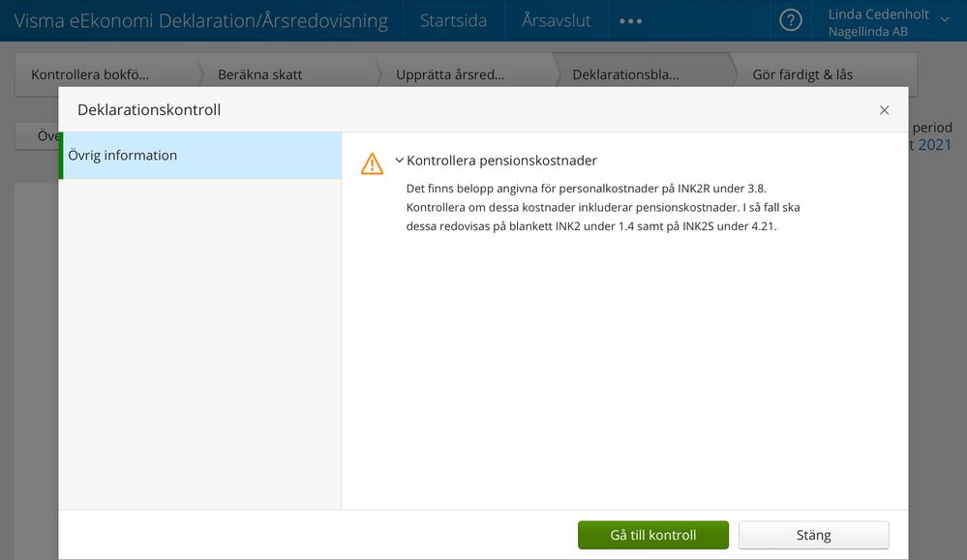
Task: Select Övrig information in the left list
Action: (123, 155)
